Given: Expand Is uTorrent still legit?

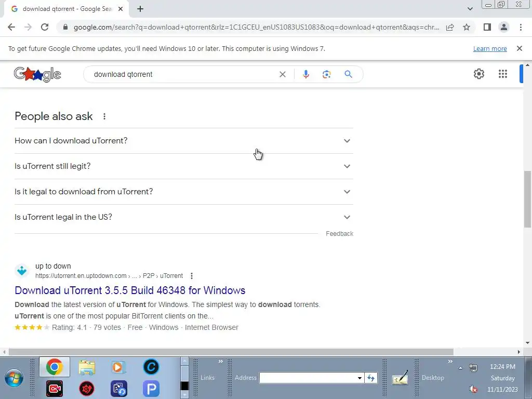Looking at the screenshot, I should (184, 166).
